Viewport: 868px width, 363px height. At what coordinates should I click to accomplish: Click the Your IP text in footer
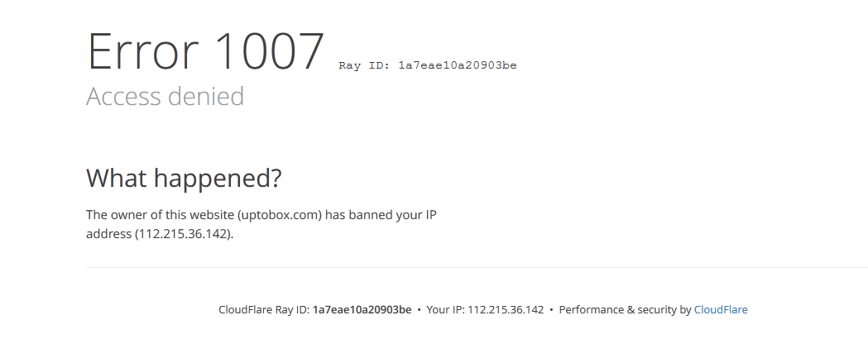pyautogui.click(x=485, y=310)
